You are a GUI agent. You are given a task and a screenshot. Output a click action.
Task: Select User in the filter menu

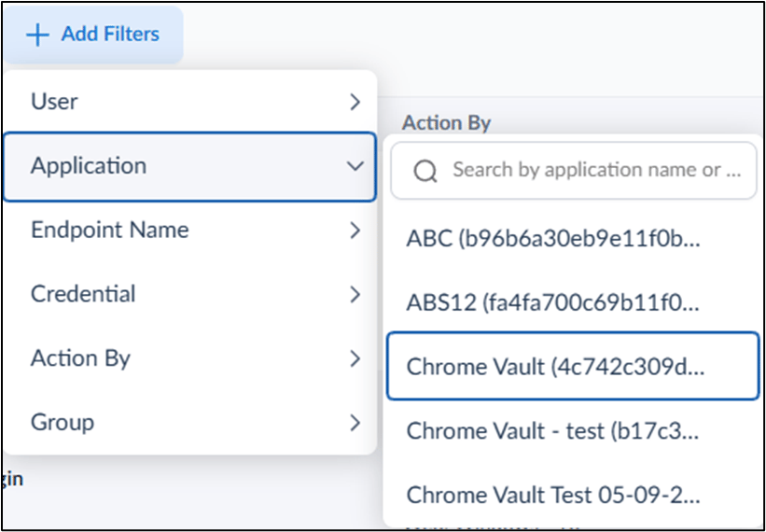click(x=190, y=102)
